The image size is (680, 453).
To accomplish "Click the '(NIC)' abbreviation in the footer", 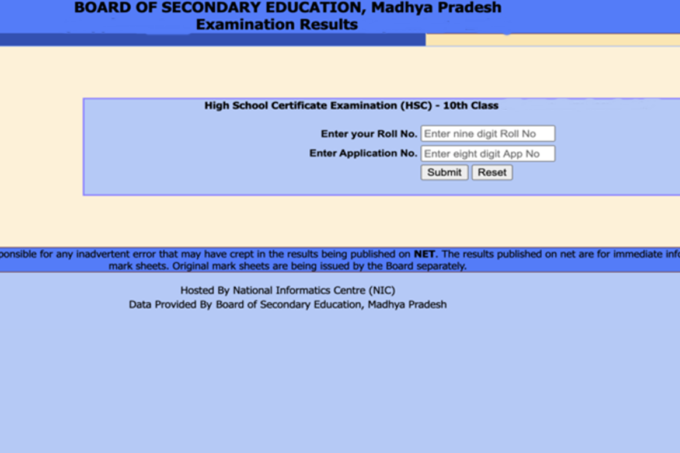I will coord(381,290).
